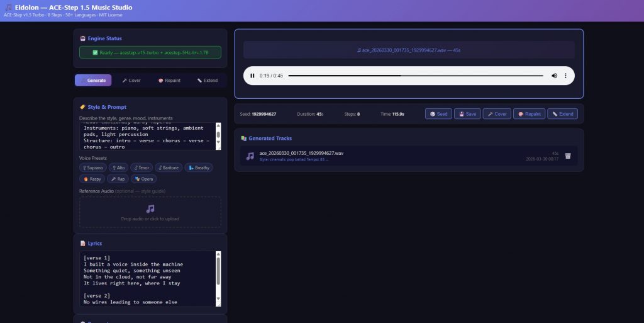Switch to the Generate tab
This screenshot has height=323, width=644.
tap(93, 80)
